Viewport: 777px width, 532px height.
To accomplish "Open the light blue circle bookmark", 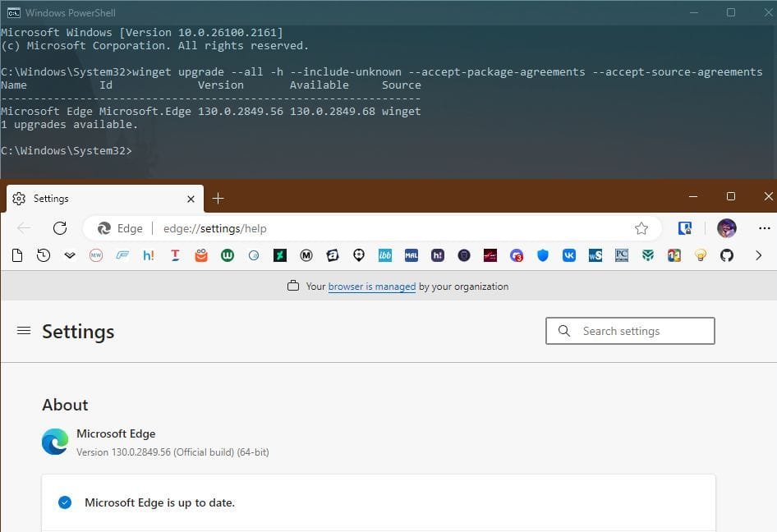I will [254, 255].
